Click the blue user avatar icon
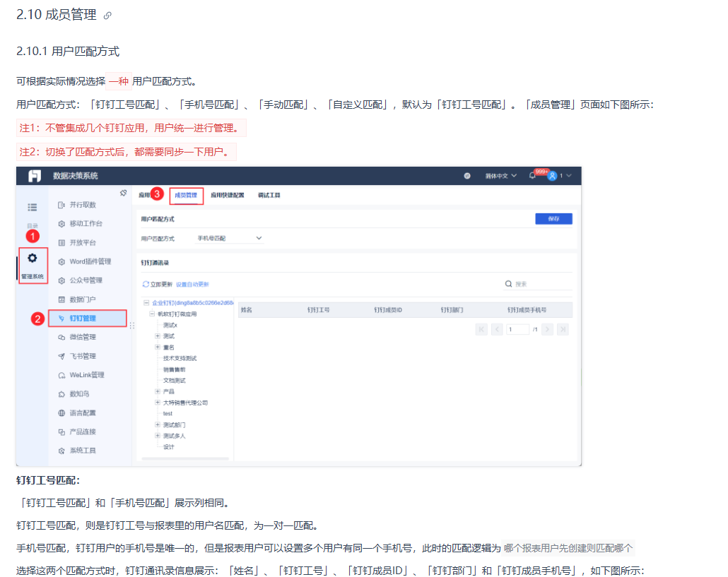Viewport: 728px width, 577px height. click(552, 176)
